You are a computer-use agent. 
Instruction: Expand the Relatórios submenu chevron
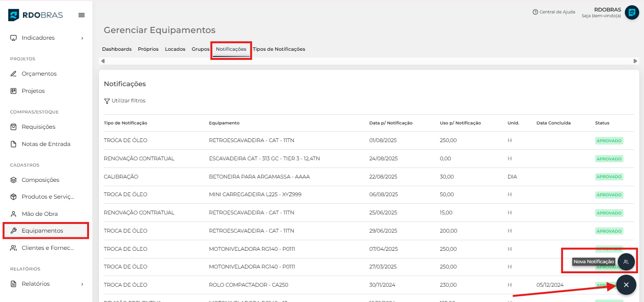click(82, 284)
